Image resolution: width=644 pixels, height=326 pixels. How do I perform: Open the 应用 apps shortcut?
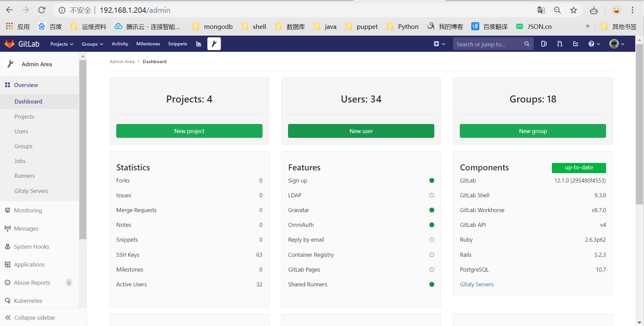coord(18,27)
